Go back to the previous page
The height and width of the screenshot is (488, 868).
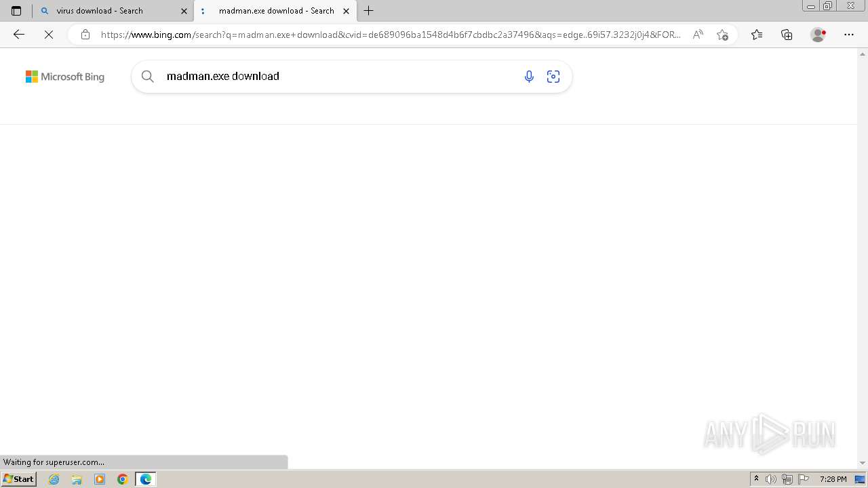pos(19,35)
